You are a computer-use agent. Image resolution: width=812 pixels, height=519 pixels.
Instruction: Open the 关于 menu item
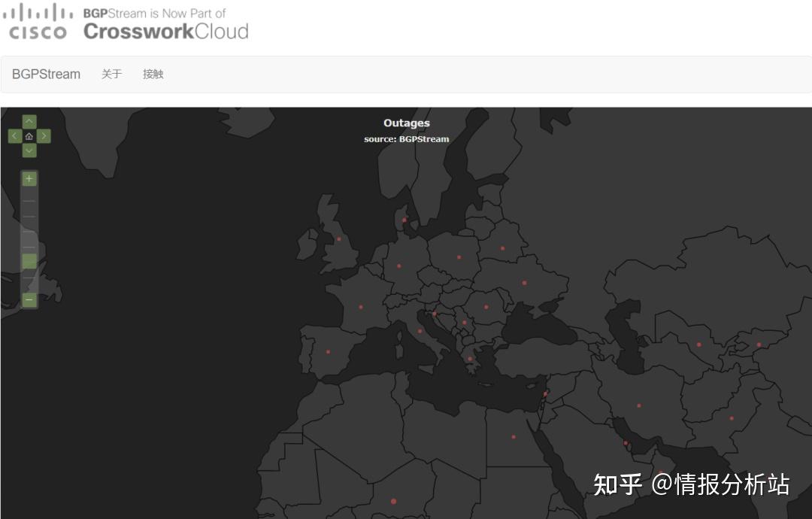111,74
